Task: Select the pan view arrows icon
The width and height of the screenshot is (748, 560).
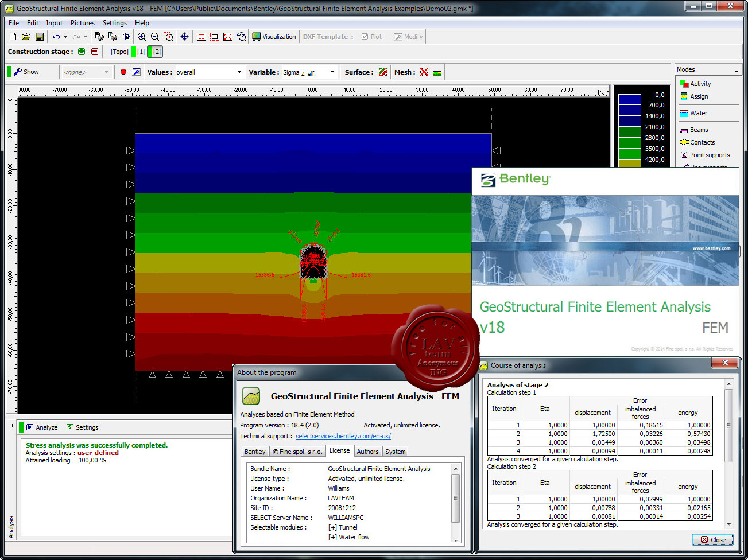Action: [x=184, y=37]
